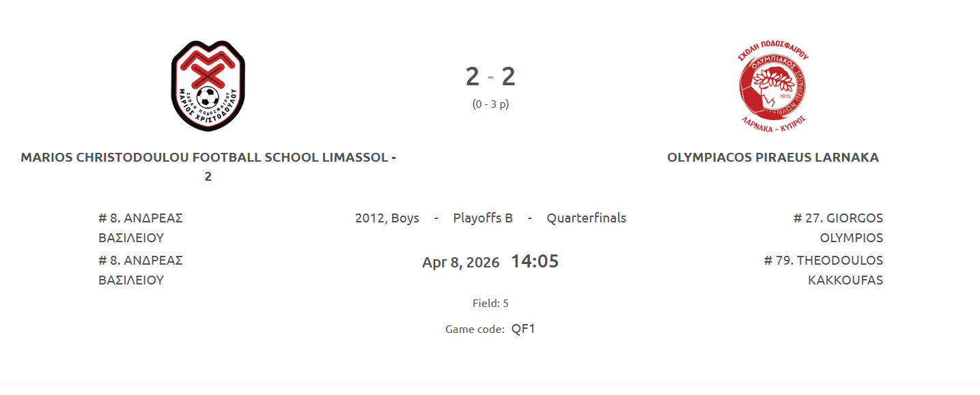The image size is (980, 395).
Task: Open the 2012, Boys category
Action: click(387, 218)
